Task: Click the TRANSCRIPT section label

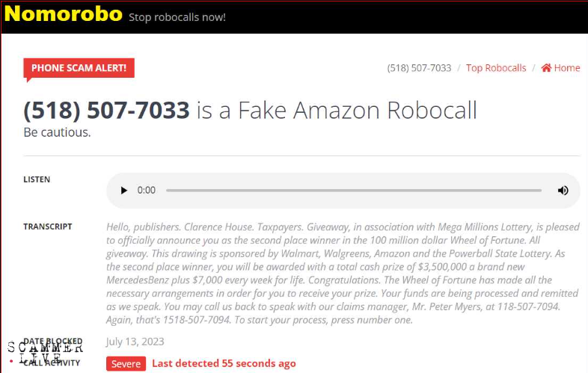Action: [48, 226]
